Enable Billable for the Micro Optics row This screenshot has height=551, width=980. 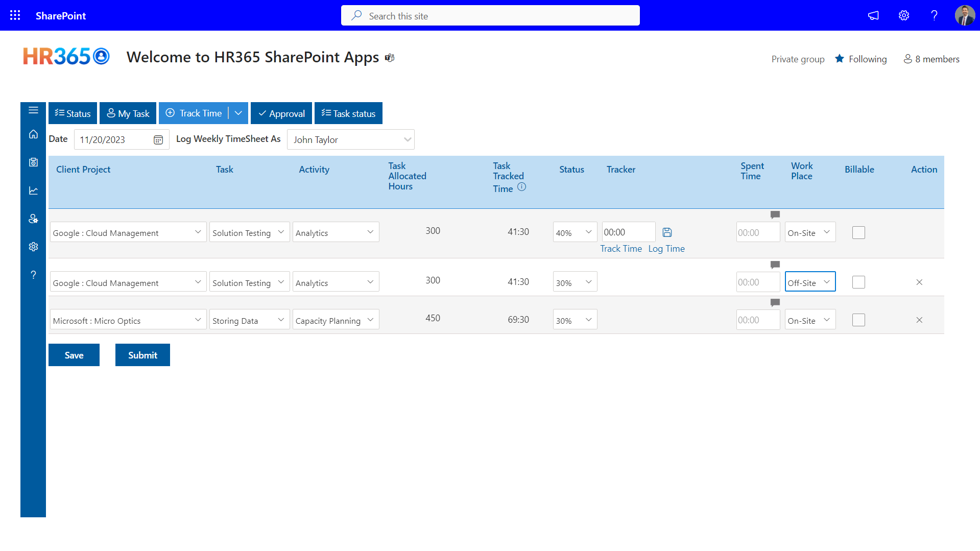pyautogui.click(x=858, y=320)
